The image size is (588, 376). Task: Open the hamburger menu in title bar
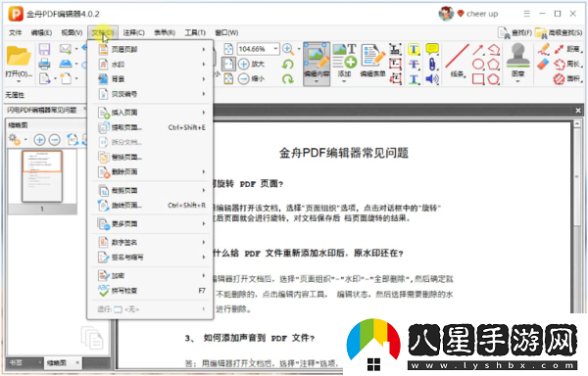(x=527, y=14)
